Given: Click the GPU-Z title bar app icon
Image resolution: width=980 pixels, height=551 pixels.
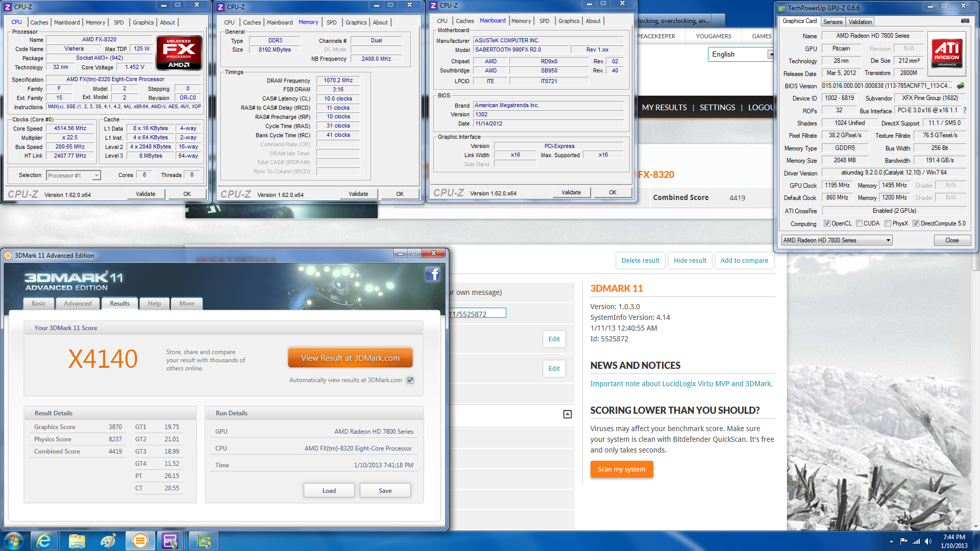Looking at the screenshot, I should pyautogui.click(x=781, y=8).
